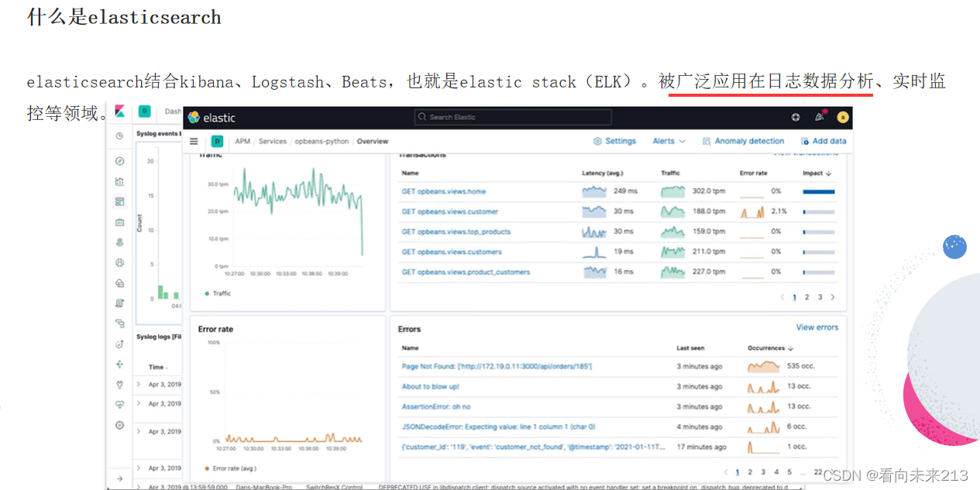Go to next page of Transactions
Viewport: 980px width, 490px height.
[x=833, y=297]
